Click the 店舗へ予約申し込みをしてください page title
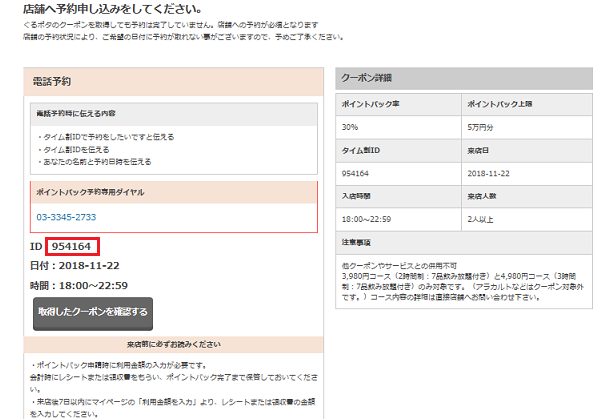The width and height of the screenshot is (609, 419). point(113,9)
